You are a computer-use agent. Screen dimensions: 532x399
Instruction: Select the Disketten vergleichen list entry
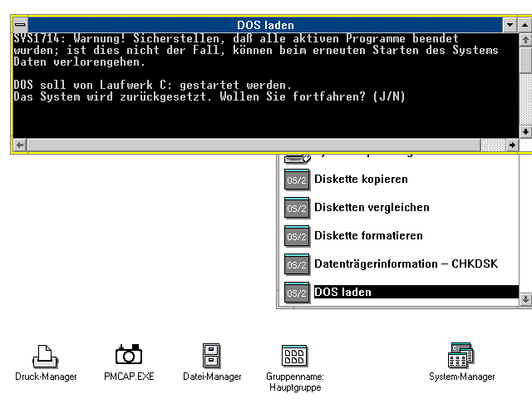(372, 207)
